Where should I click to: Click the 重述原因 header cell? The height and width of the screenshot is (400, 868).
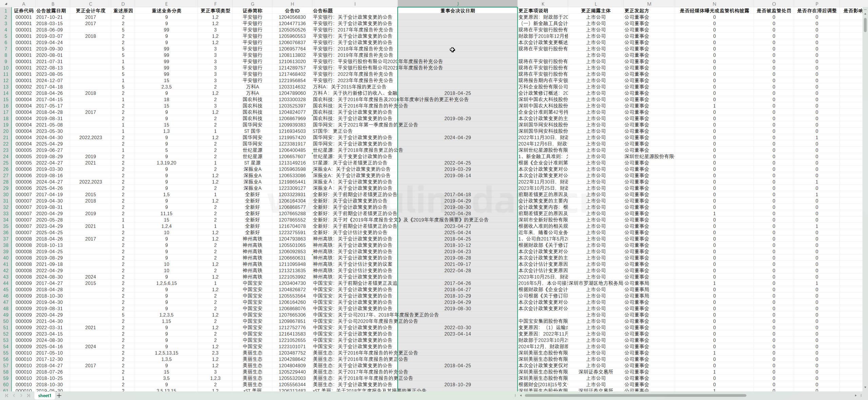coord(123,11)
